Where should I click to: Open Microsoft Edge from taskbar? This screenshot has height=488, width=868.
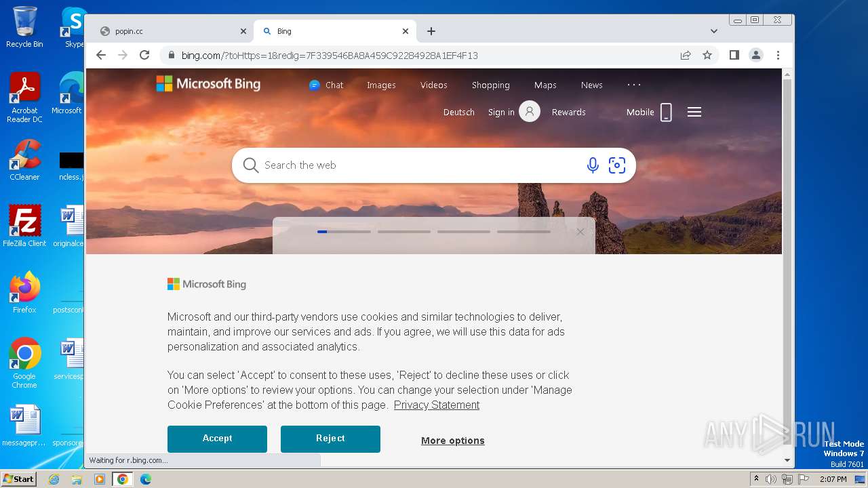(x=146, y=479)
